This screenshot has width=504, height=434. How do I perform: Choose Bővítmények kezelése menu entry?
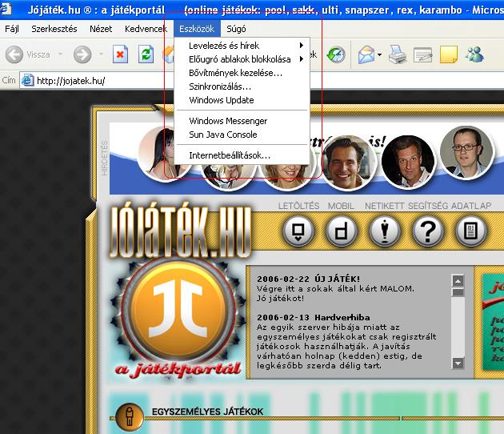click(242, 73)
